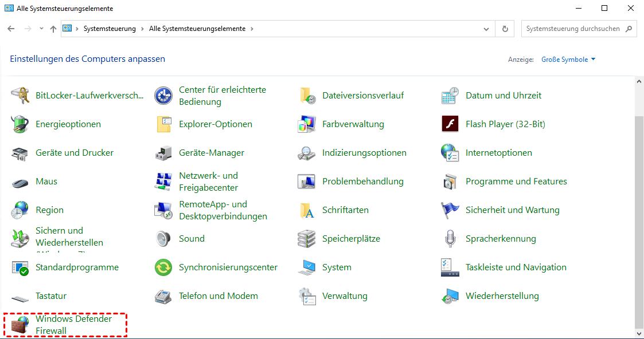Click the Systemsteuerung durchsuchen search field

click(572, 29)
